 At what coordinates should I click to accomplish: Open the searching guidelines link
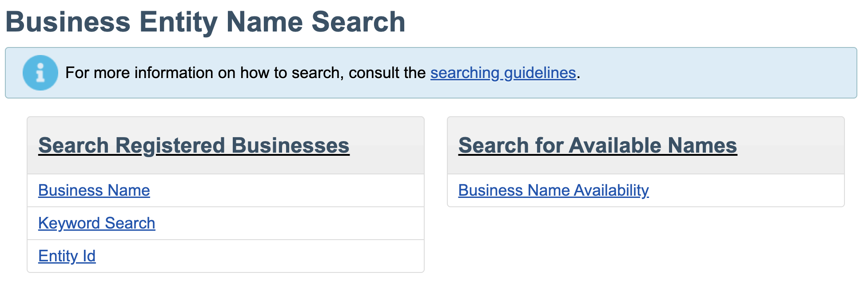pos(503,73)
